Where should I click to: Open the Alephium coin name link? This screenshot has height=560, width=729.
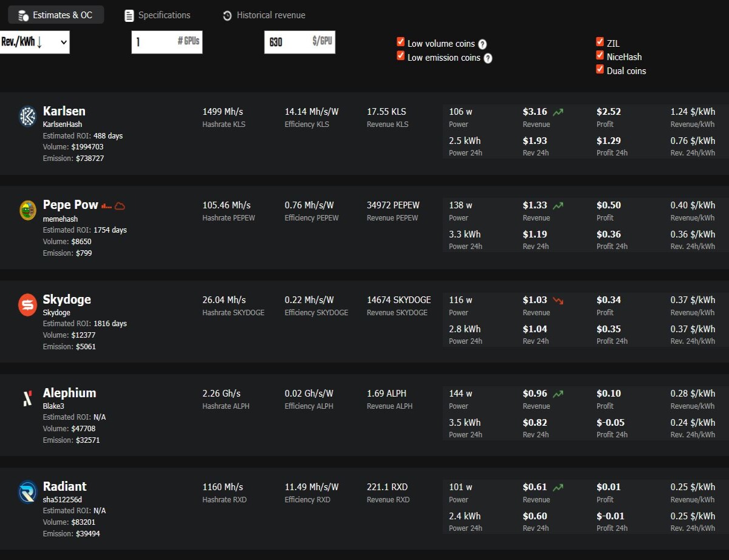[69, 393]
